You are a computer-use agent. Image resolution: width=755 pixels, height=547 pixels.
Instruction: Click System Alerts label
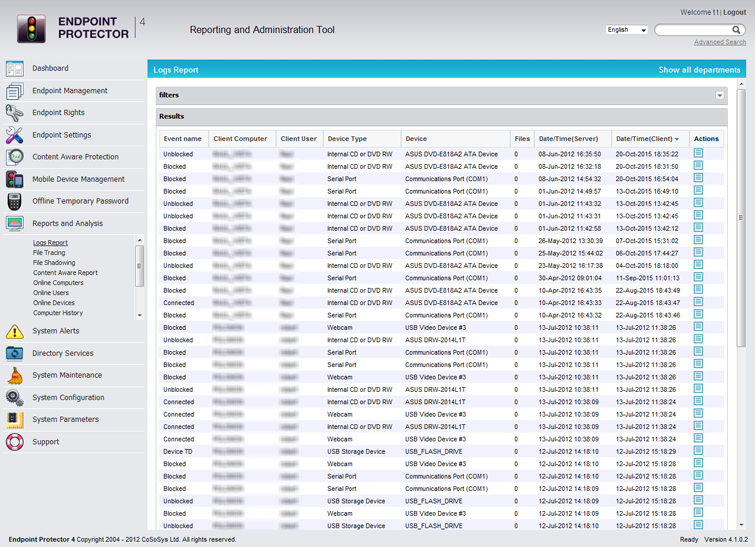click(55, 331)
